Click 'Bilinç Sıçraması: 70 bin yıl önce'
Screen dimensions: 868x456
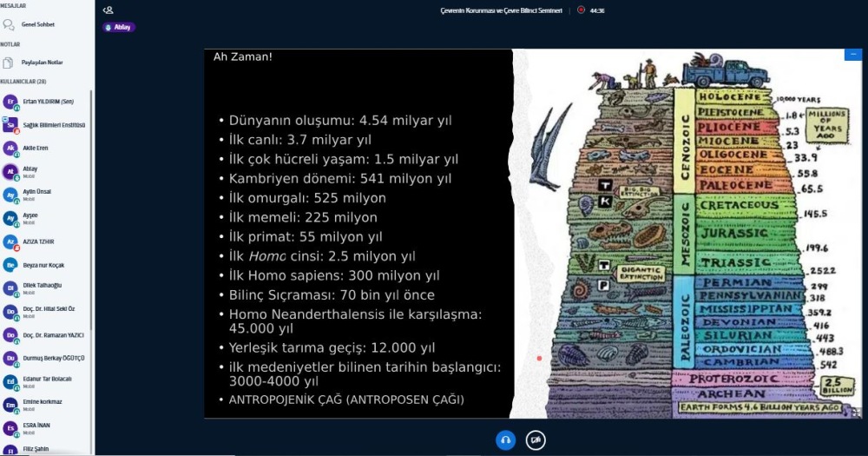332,294
